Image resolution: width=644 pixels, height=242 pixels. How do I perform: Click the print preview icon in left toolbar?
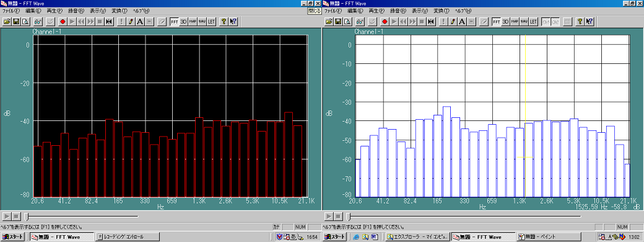click(x=25, y=21)
